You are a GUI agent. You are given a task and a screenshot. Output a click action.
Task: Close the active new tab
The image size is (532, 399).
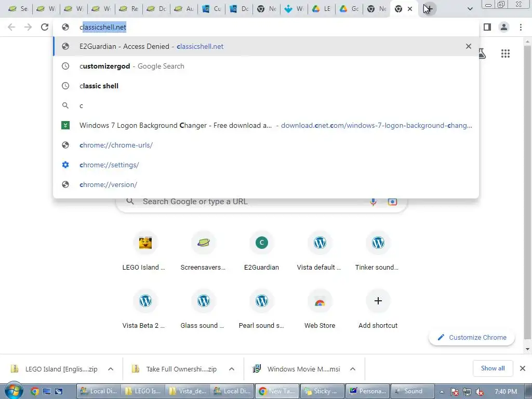(410, 9)
